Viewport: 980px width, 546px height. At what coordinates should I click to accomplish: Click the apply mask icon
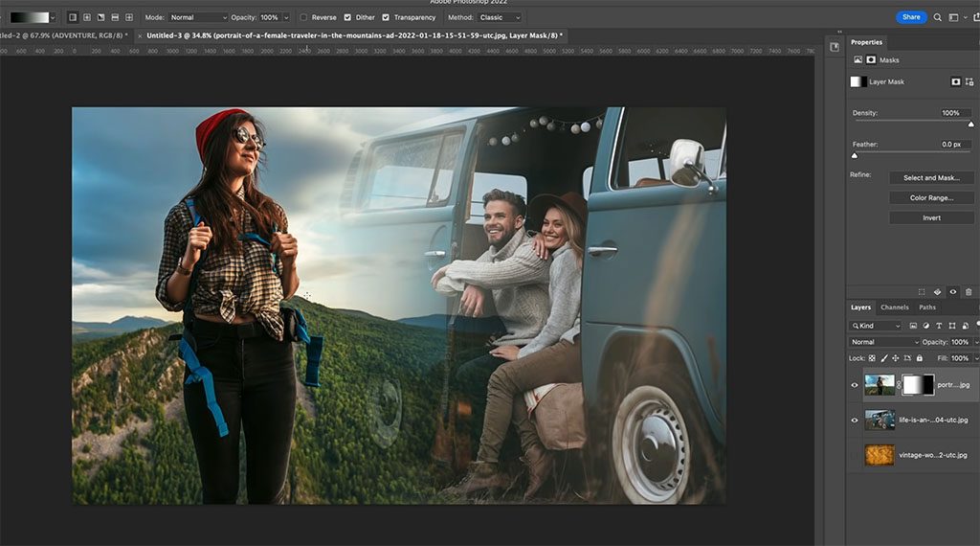click(937, 292)
